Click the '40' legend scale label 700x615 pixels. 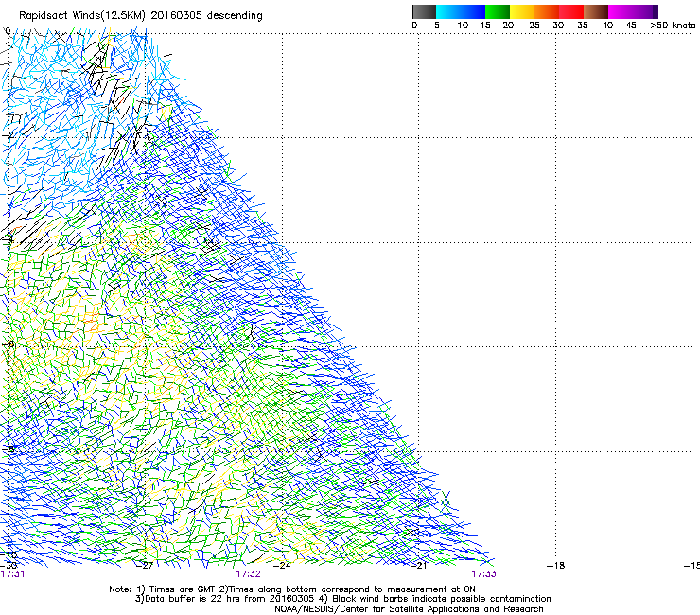607,26
